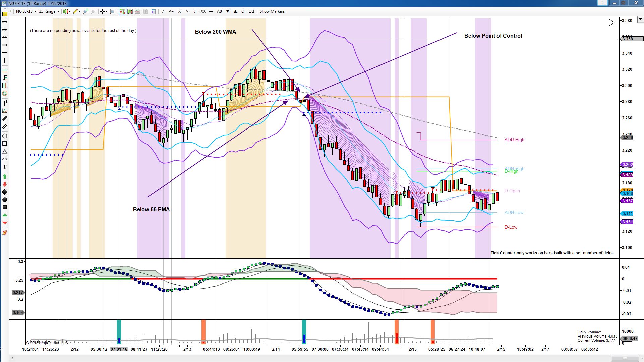Image resolution: width=644 pixels, height=362 pixels.
Task: Select the Andrews pitchfork tool
Action: click(5, 103)
